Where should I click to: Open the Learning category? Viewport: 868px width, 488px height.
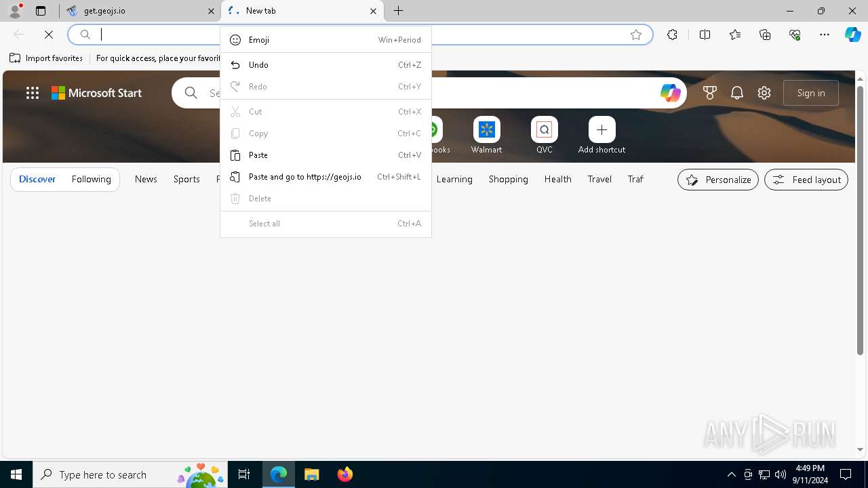pos(454,179)
